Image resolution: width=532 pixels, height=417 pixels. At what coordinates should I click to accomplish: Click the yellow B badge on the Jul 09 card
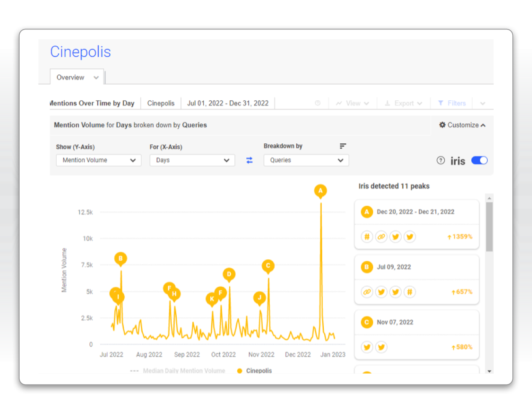(367, 267)
